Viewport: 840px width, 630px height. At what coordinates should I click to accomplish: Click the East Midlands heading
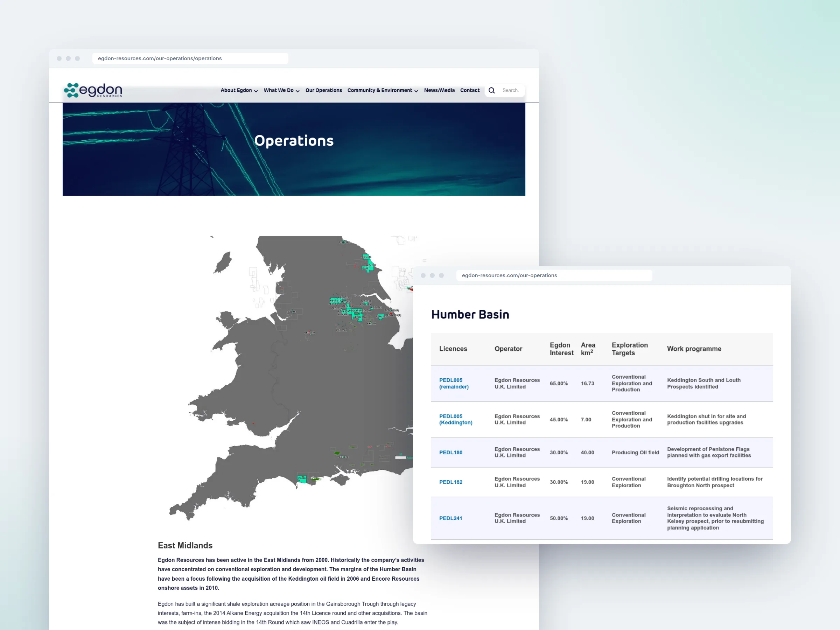[185, 546]
